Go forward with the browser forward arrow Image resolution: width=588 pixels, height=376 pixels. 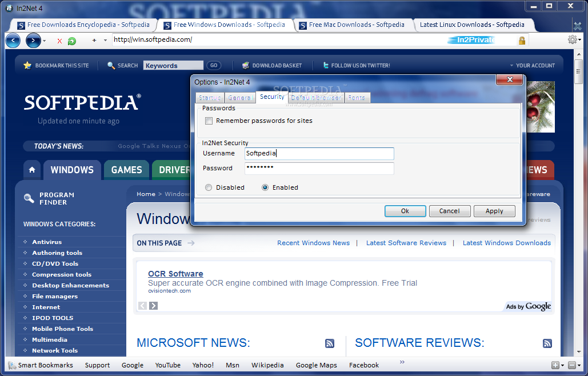(x=33, y=41)
